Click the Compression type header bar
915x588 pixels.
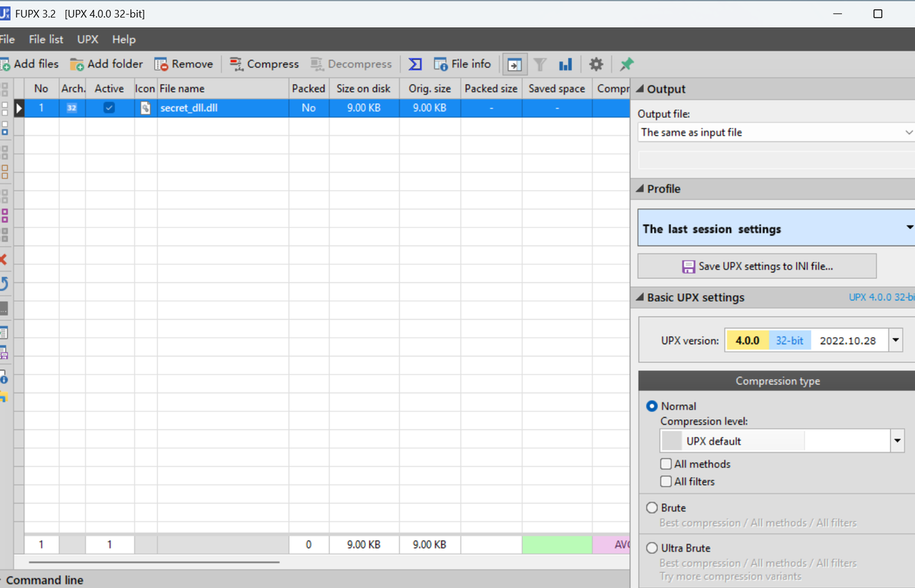click(x=777, y=381)
